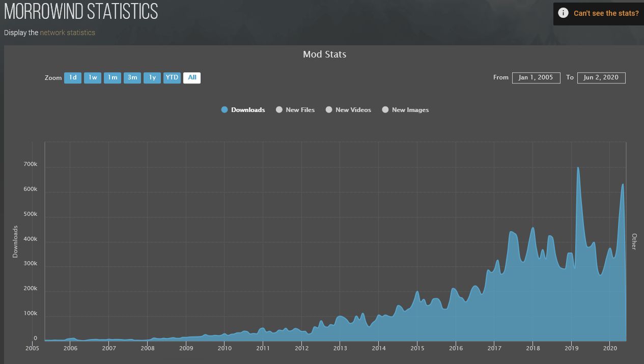
Task: Click the blue Downloads legend dot
Action: click(x=225, y=110)
